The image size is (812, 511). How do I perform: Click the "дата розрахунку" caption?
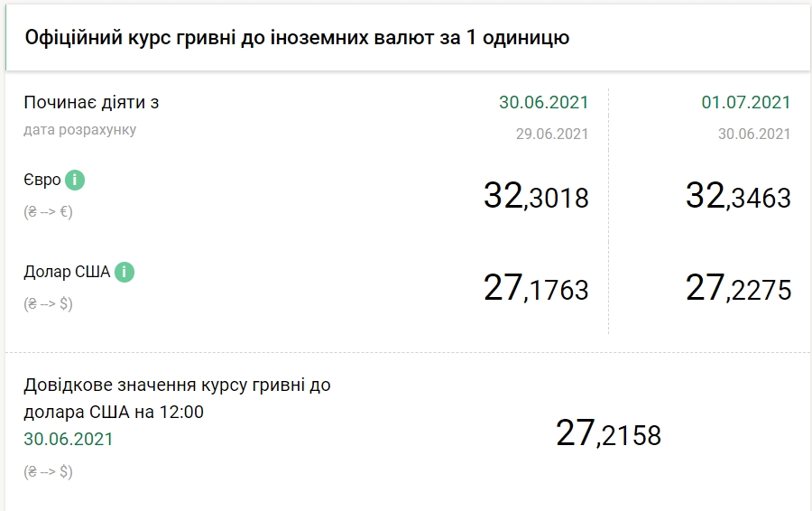tap(80, 130)
